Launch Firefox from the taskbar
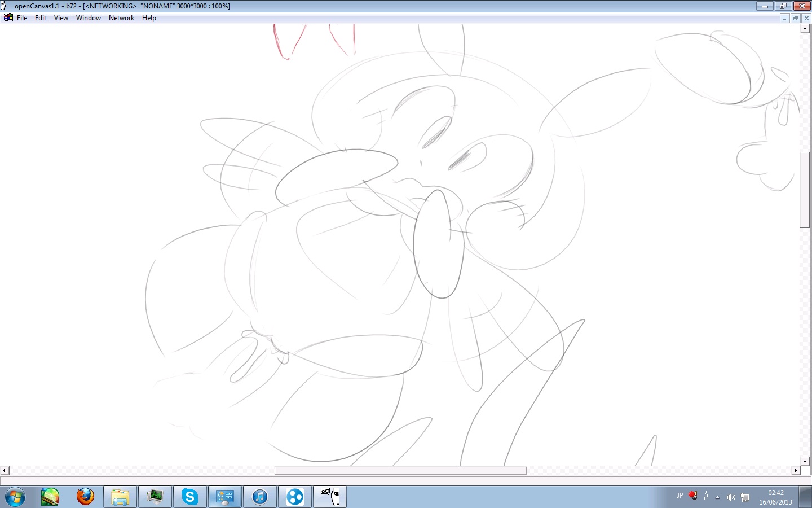Screen dimensions: 812x508 tap(85, 497)
